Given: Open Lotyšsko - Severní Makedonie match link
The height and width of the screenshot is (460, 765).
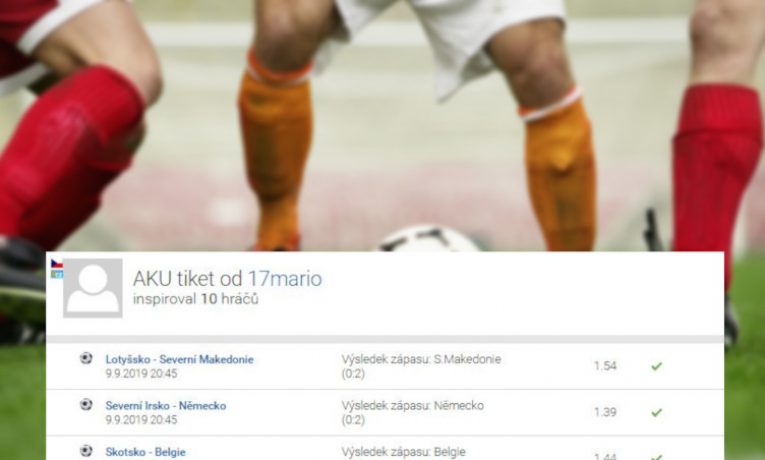Looking at the screenshot, I should 180,360.
